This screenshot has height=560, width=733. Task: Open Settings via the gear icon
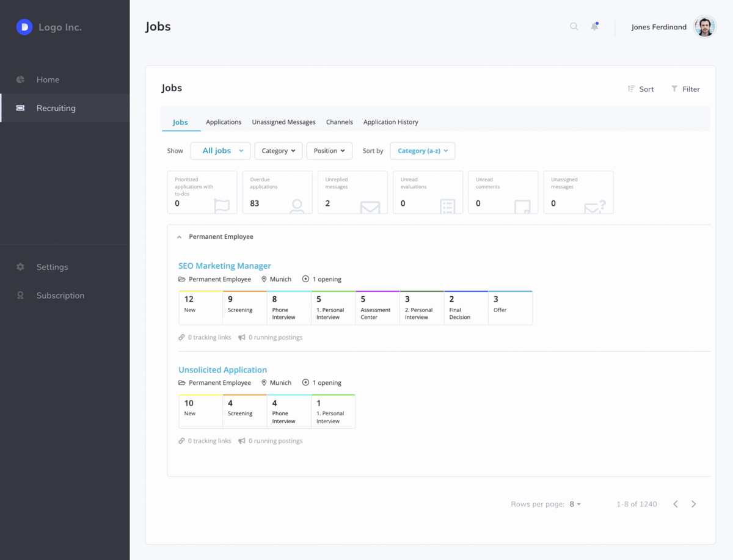[x=20, y=267]
